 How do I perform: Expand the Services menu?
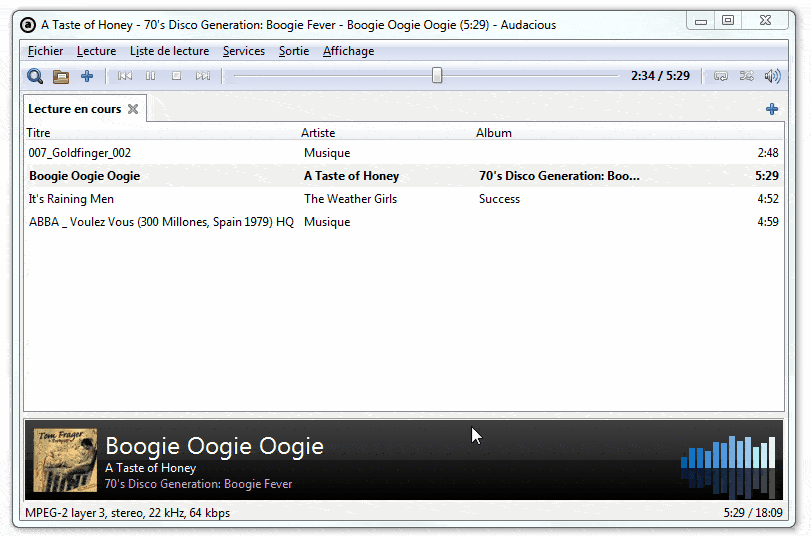pos(244,51)
